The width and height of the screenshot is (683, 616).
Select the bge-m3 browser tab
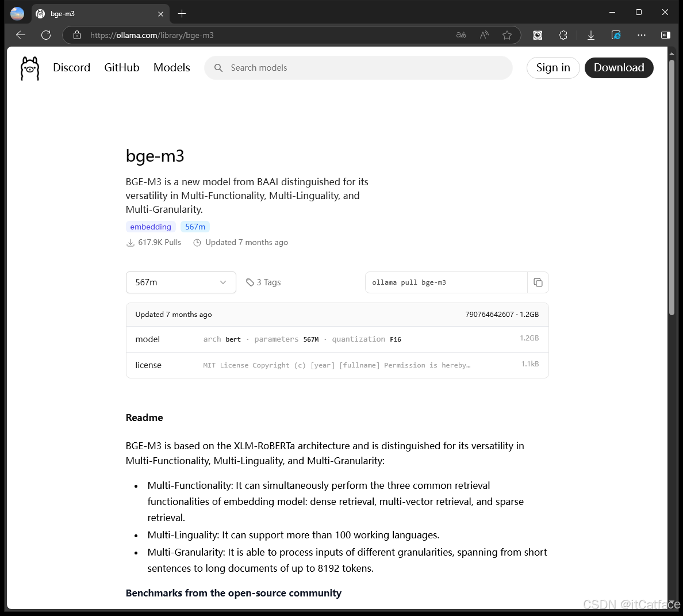[x=100, y=14]
